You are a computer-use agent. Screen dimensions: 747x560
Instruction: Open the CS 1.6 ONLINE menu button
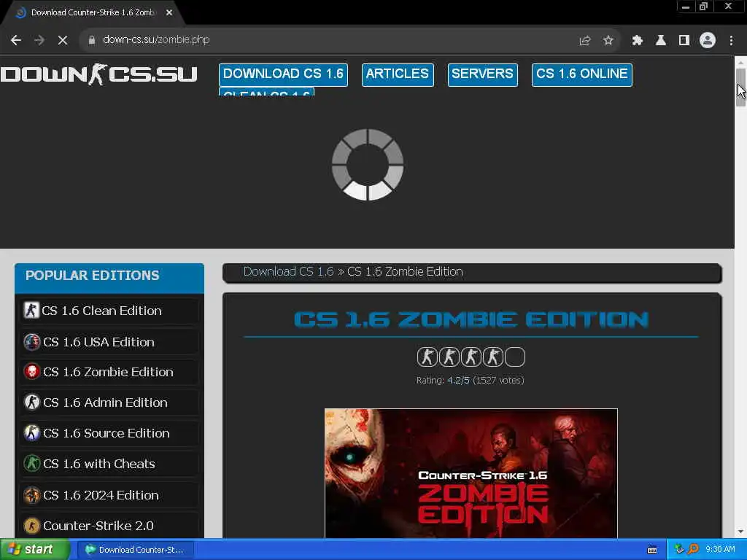(x=581, y=75)
